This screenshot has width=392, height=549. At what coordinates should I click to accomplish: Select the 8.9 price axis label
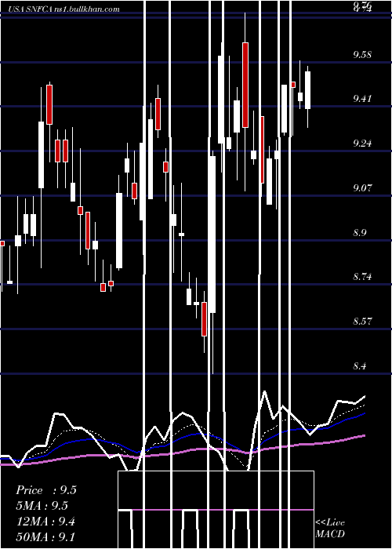point(360,233)
